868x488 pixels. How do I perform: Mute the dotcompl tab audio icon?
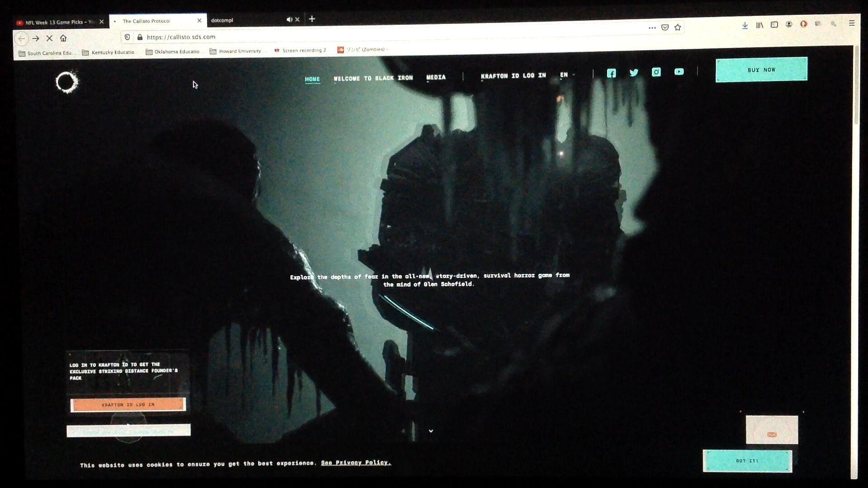click(289, 19)
